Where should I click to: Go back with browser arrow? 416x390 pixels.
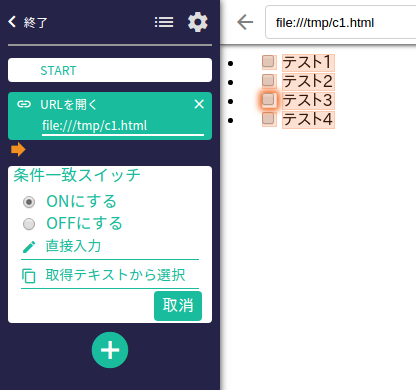pyautogui.click(x=245, y=22)
